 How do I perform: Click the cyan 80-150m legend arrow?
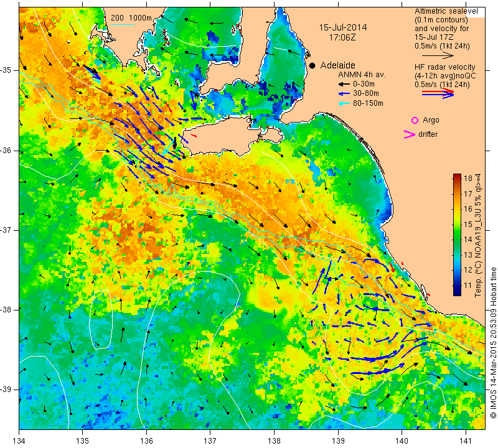pyautogui.click(x=344, y=103)
